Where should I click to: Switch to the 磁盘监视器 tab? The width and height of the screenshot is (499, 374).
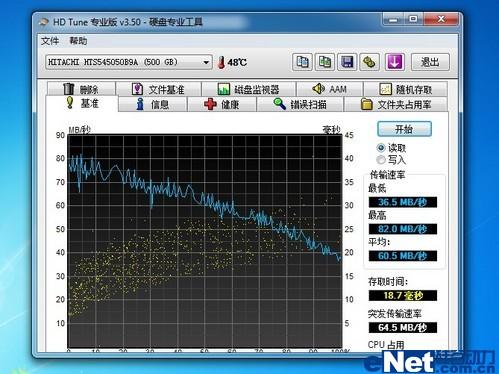[249, 89]
